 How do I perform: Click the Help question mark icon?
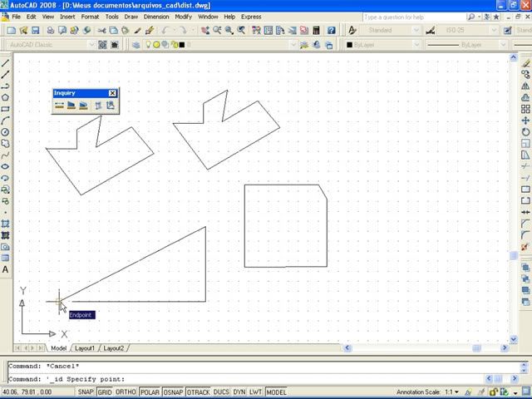click(331, 30)
